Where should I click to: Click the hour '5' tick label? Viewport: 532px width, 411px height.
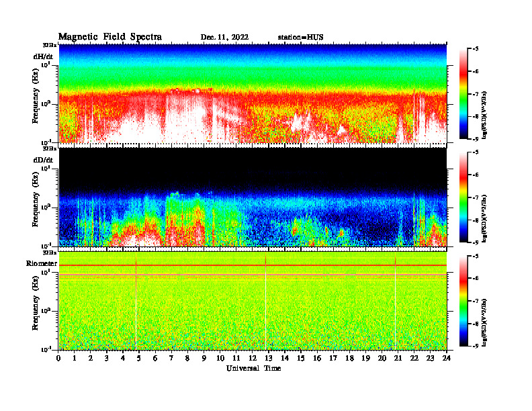click(139, 359)
